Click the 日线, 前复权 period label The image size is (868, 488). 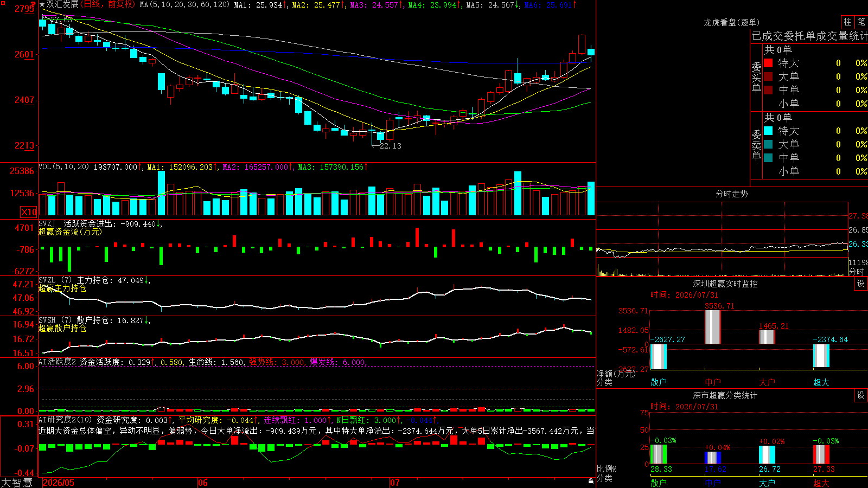tap(108, 4)
